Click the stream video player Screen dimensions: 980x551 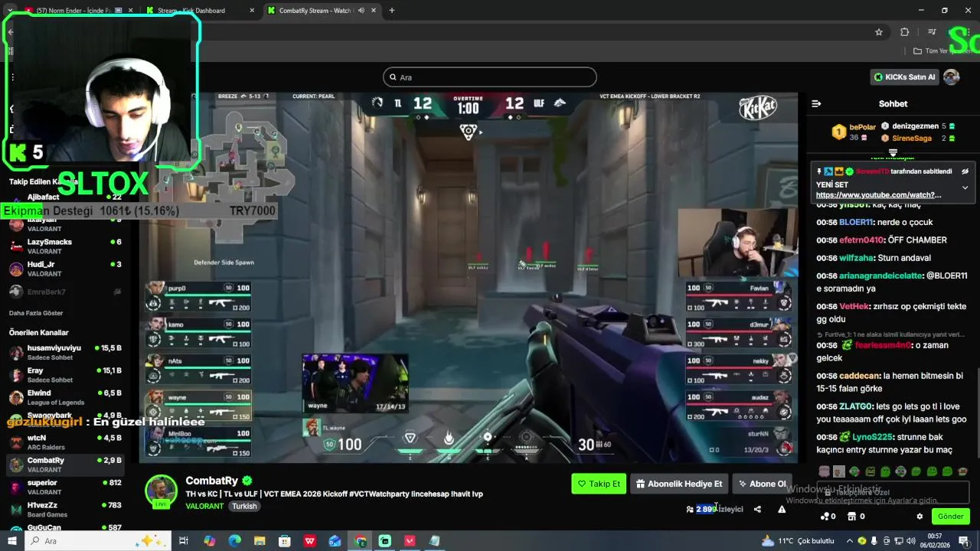point(469,278)
